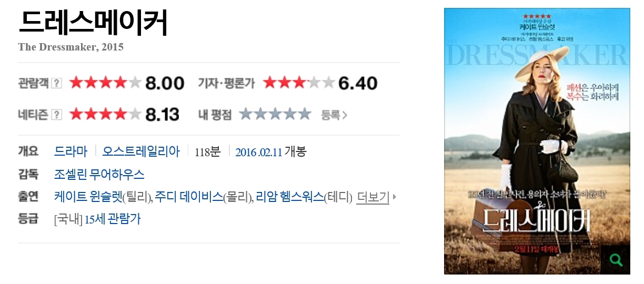Set my rating with the gray stars
The image size is (644, 284).
tap(275, 114)
